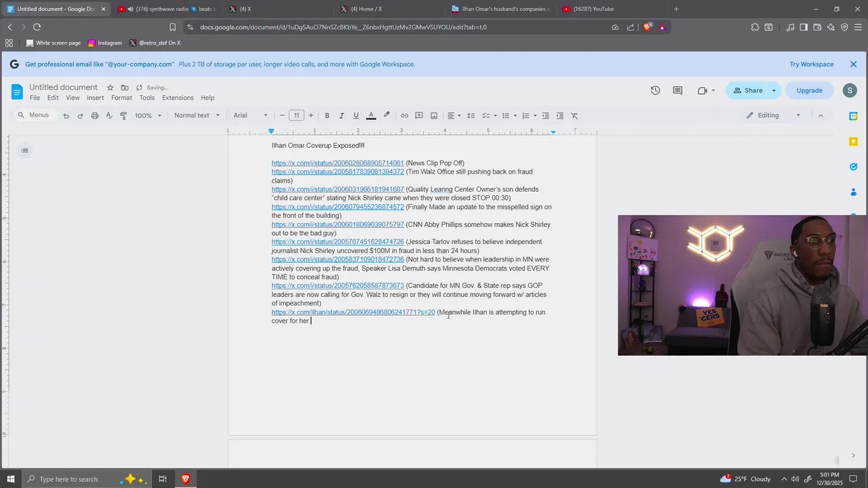Screen dimensions: 868x488
Task: Show the document outline icon
Action: click(24, 150)
